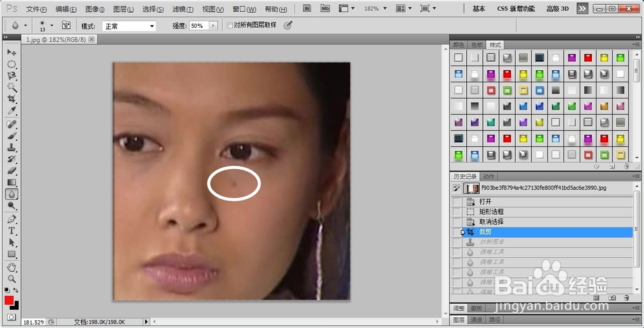Select the Polygonal Lasso tool

pos(12,76)
